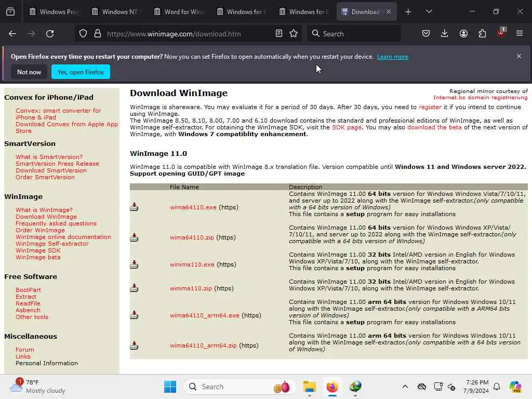This screenshot has width=532, height=399.
Task: Download winima110.zip file link
Action: coord(191,288)
